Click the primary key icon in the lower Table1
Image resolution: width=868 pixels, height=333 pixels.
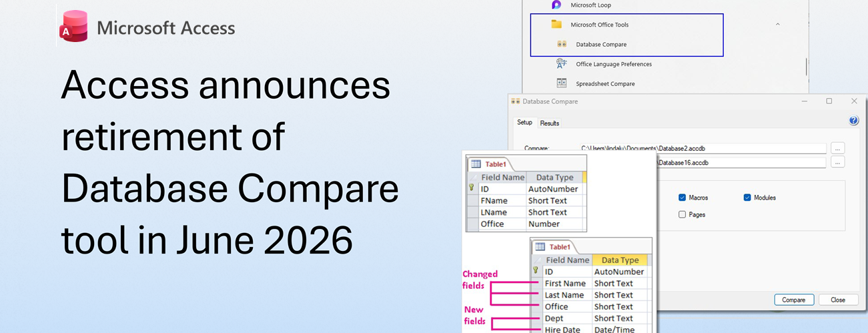coord(535,272)
